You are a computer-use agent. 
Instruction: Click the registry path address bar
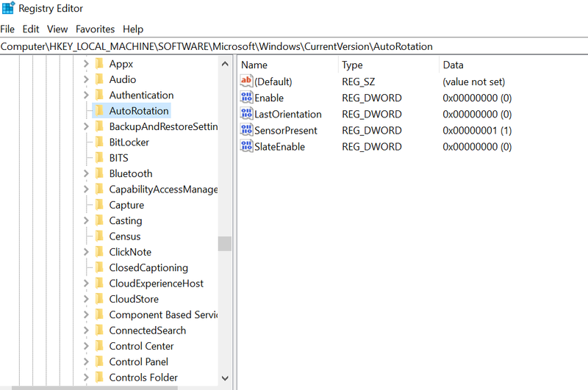294,46
